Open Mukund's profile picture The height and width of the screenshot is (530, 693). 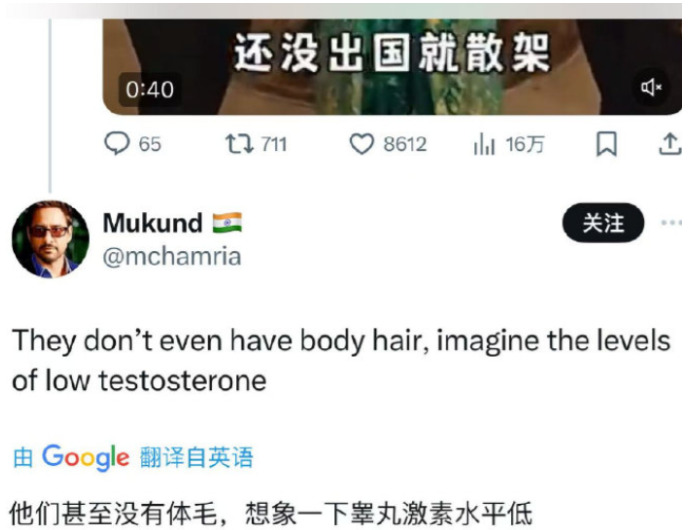[50, 239]
